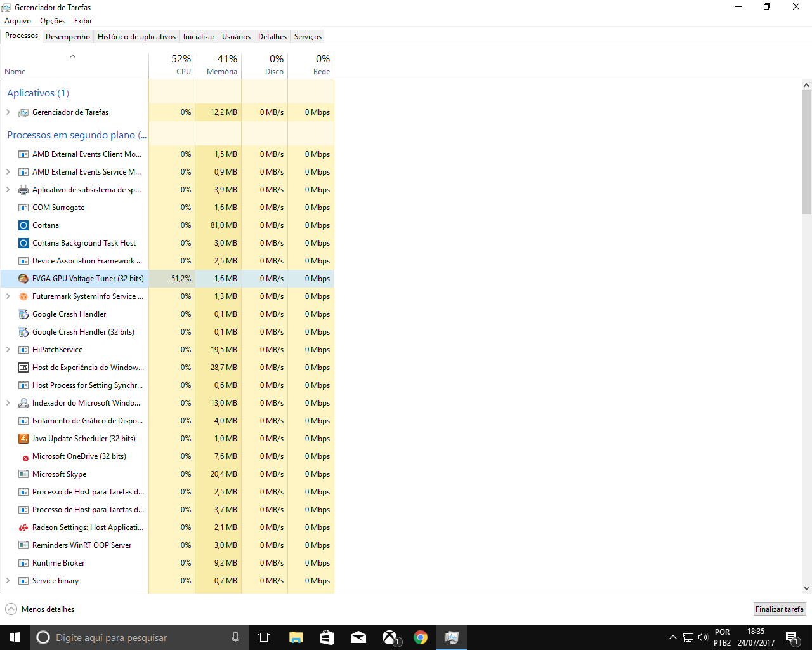Select the Host Process for Setting Synchr... row
The width and height of the screenshot is (812, 650).
(167, 385)
